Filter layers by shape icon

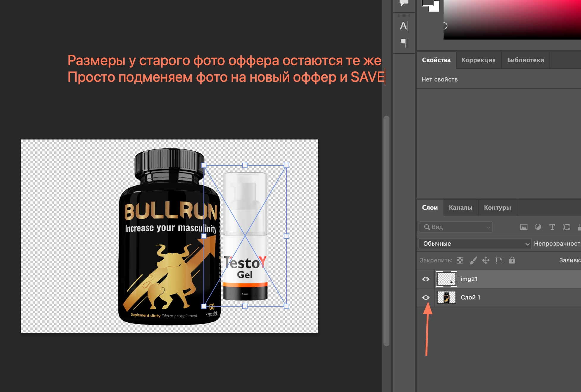click(566, 227)
